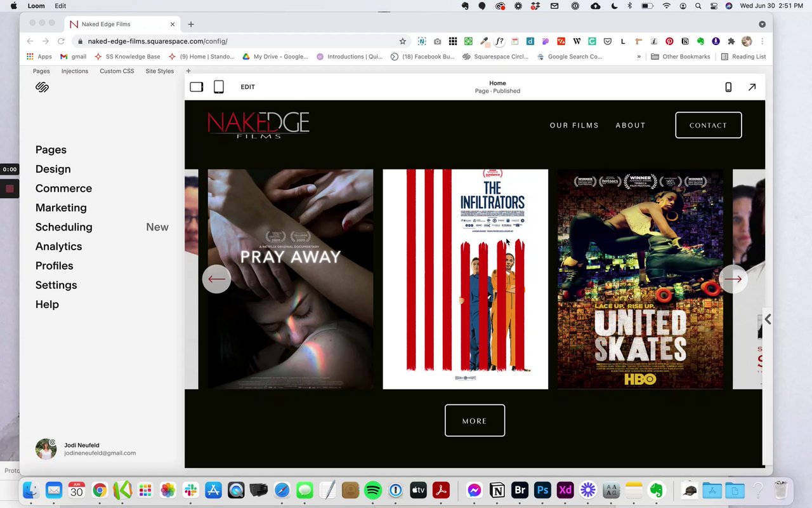The width and height of the screenshot is (812, 508).
Task: Open Chrome Extensions puzzle piece icon
Action: pyautogui.click(x=731, y=41)
